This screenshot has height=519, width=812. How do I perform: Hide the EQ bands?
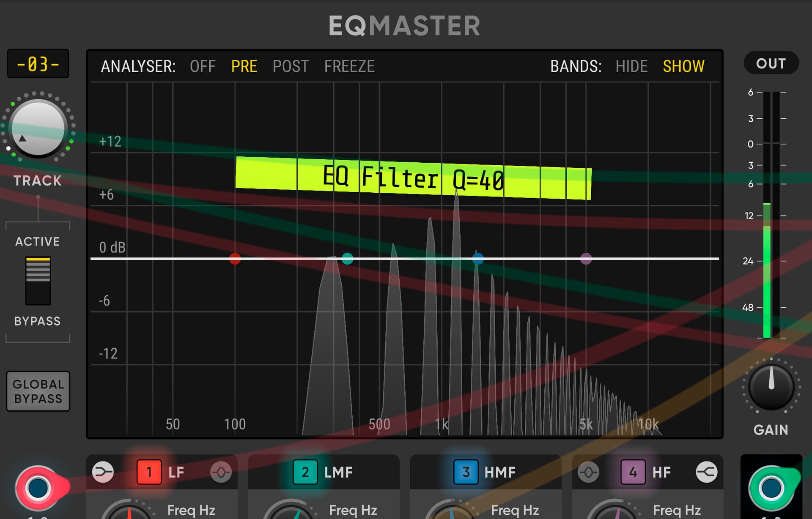631,66
